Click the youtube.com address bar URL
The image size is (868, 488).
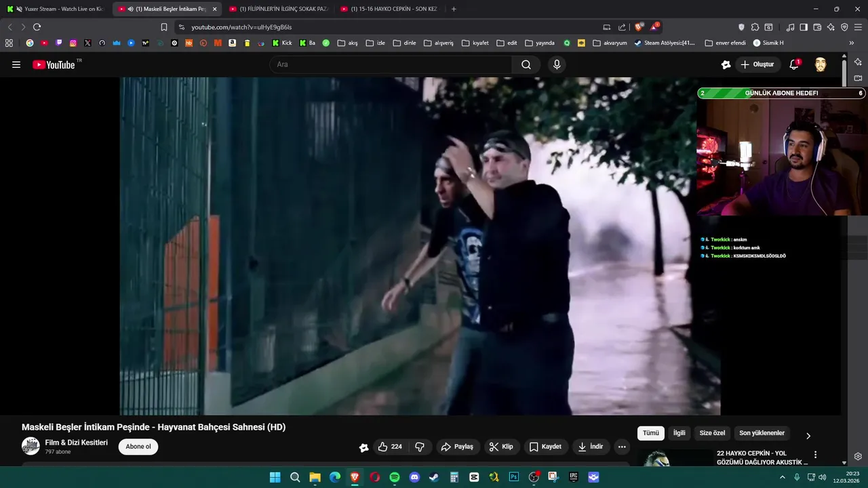pyautogui.click(x=241, y=27)
